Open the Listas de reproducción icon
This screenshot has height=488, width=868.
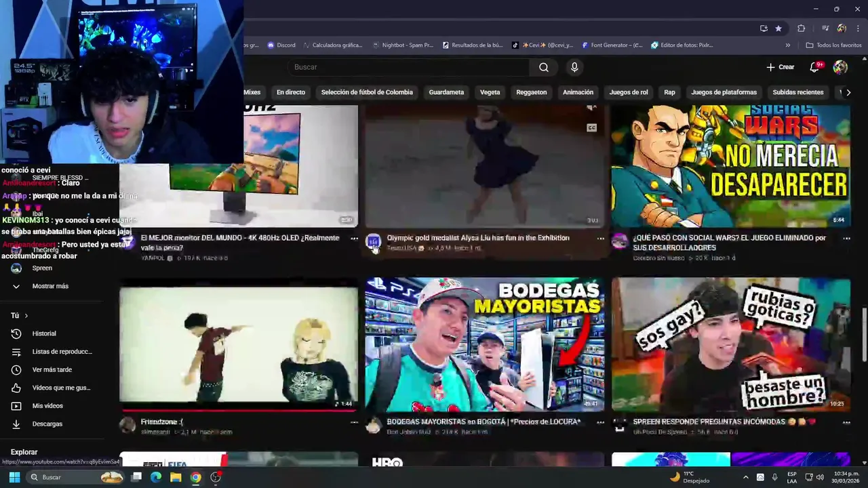[x=16, y=352]
